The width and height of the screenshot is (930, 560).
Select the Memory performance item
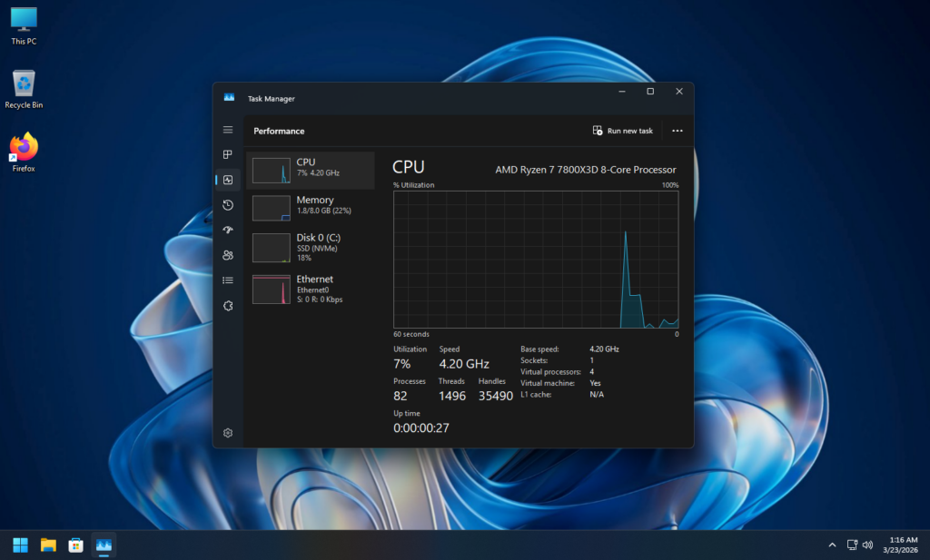coord(311,208)
